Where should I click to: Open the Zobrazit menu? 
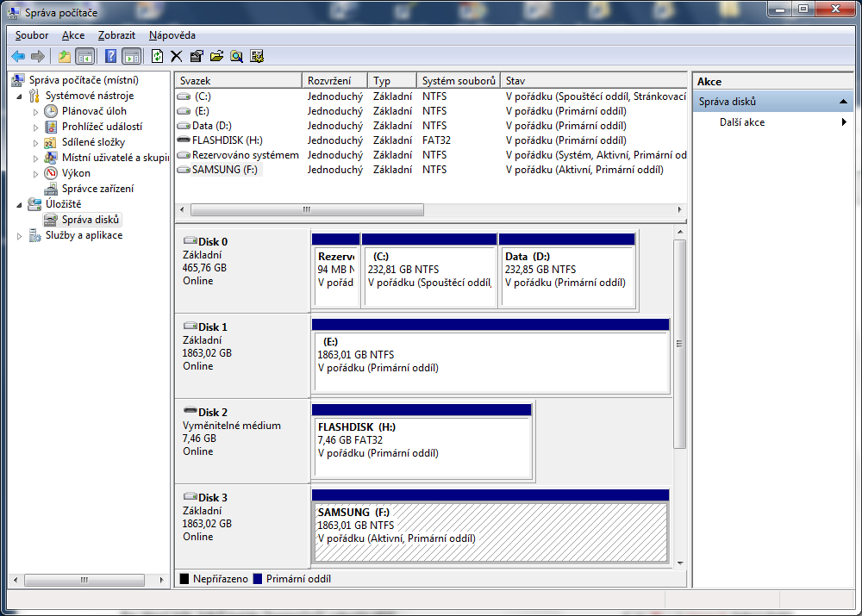coord(116,35)
